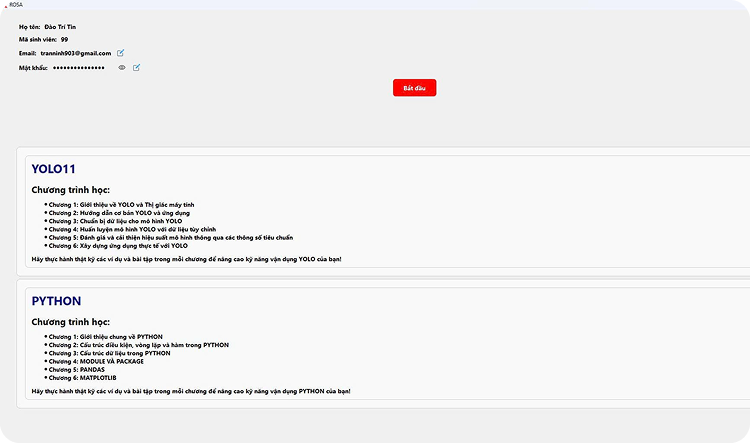The height and width of the screenshot is (443, 750).
Task: Click Chương 6: Xây dựng ứng dụng thực tế
Action: (x=118, y=246)
